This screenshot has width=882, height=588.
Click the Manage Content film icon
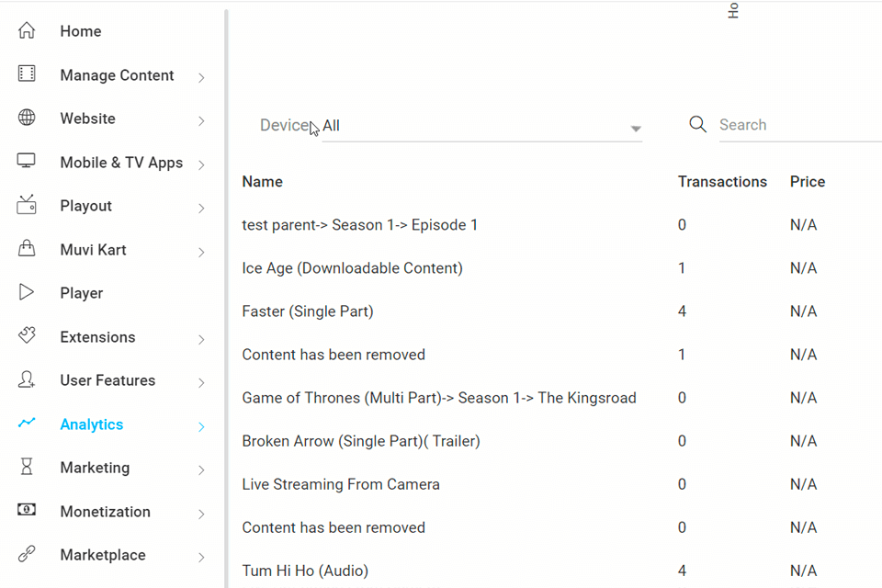click(27, 74)
